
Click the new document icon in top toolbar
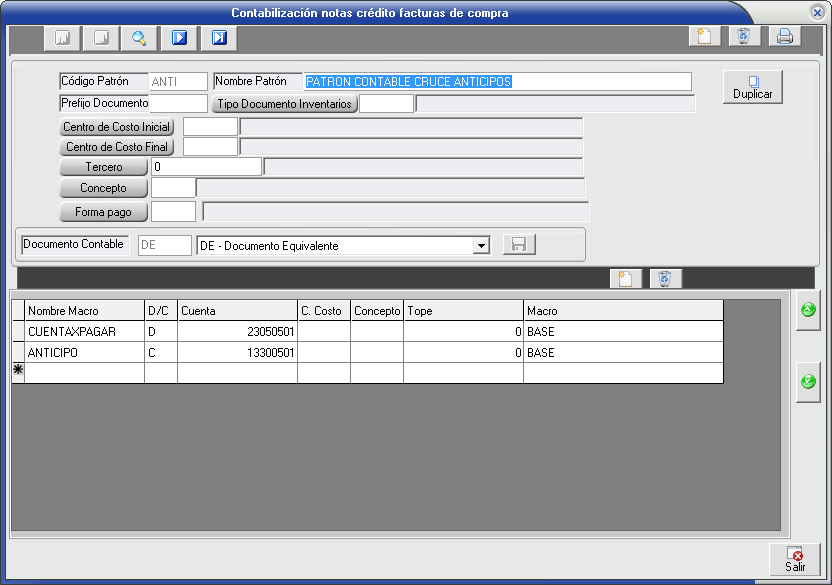[704, 36]
